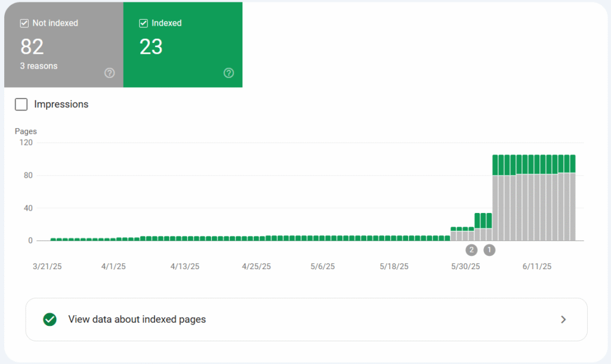Click the green top of the rightmost bar

572,164
